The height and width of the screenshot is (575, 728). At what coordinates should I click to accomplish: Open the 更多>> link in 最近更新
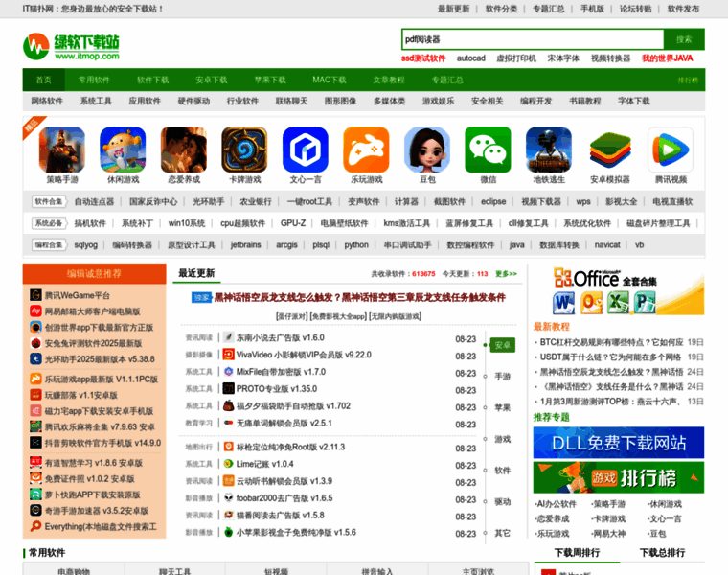pyautogui.click(x=506, y=274)
